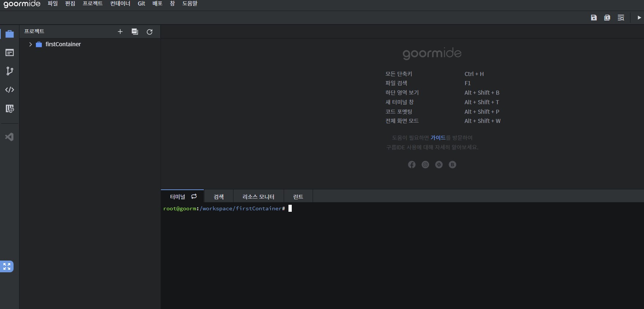Click the Ctrl + H shortcut text

(474, 74)
